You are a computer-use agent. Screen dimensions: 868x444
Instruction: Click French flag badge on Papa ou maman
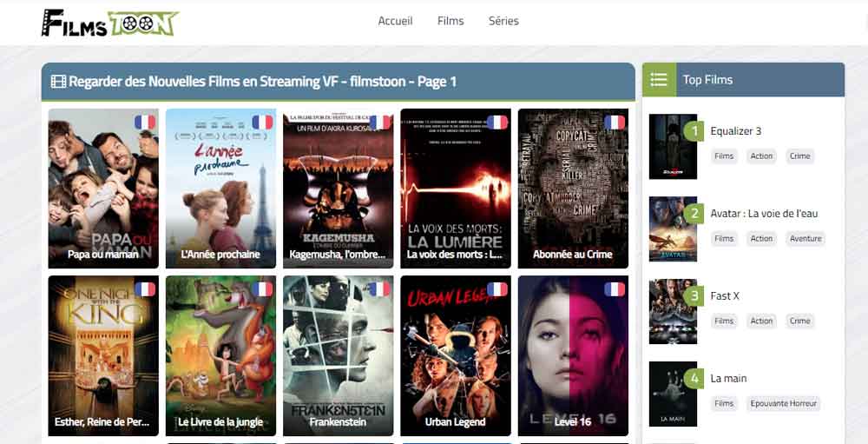pyautogui.click(x=145, y=123)
